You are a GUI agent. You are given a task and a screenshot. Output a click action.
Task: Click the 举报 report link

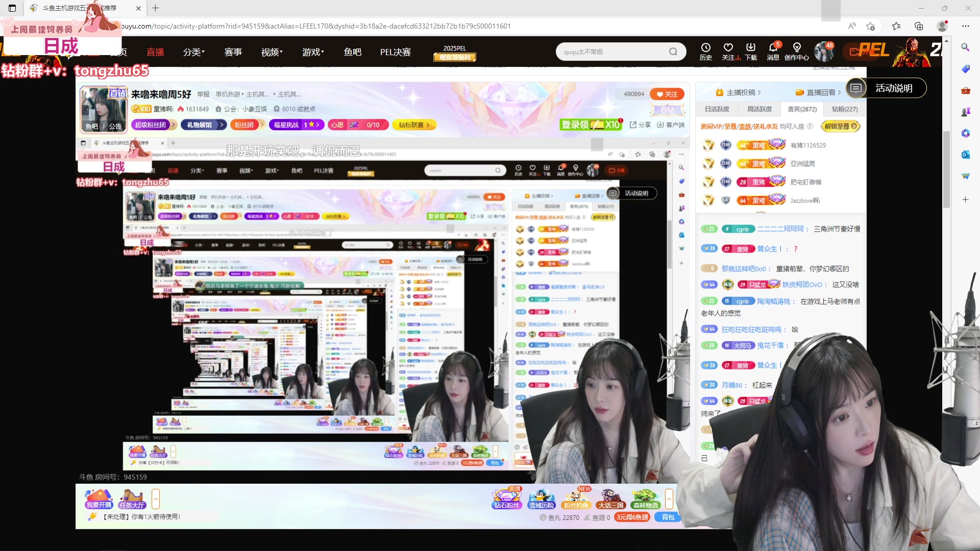[204, 94]
